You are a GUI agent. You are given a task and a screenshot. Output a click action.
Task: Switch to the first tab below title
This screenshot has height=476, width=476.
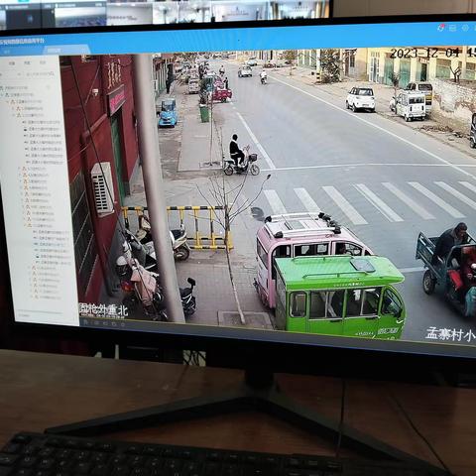[6, 52]
